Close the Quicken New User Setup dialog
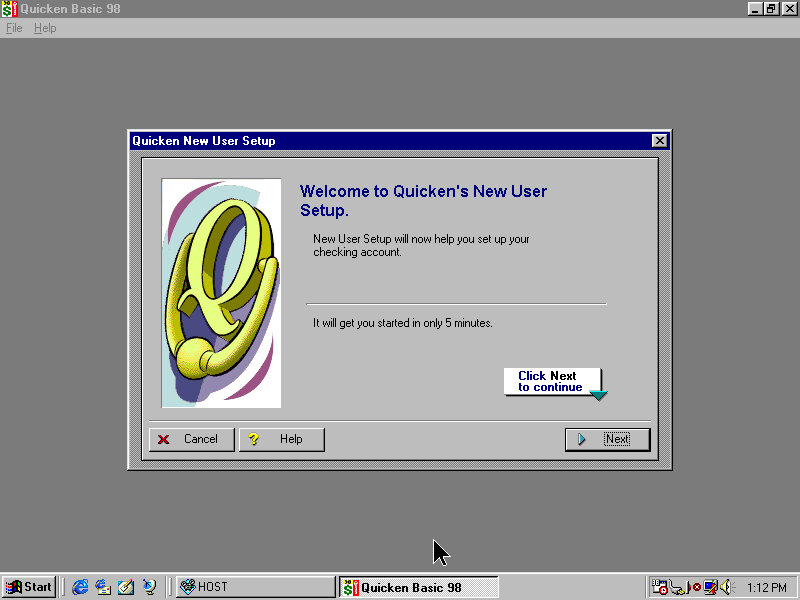This screenshot has height=600, width=800. [x=659, y=141]
